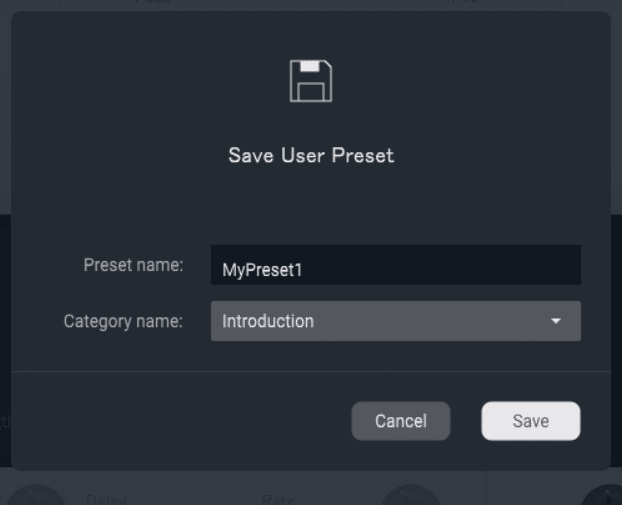Click the Rate label behind the dialog
The height and width of the screenshot is (505, 622).
[277, 499]
